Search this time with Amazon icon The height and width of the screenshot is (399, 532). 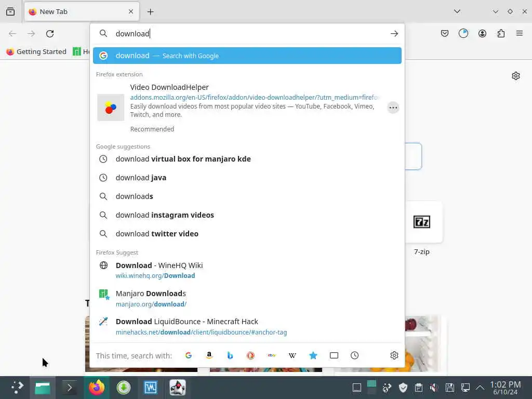pyautogui.click(x=209, y=355)
